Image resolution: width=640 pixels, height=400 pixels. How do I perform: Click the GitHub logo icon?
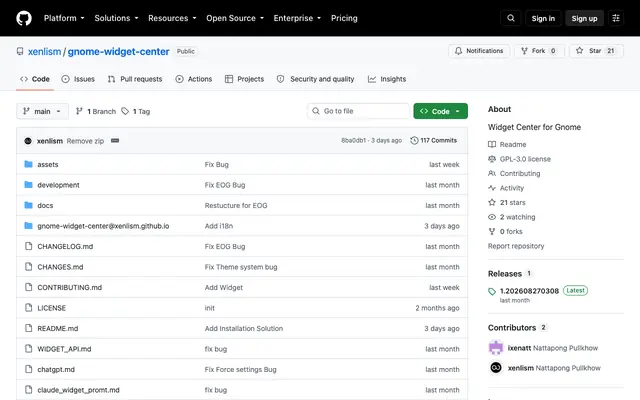point(24,18)
